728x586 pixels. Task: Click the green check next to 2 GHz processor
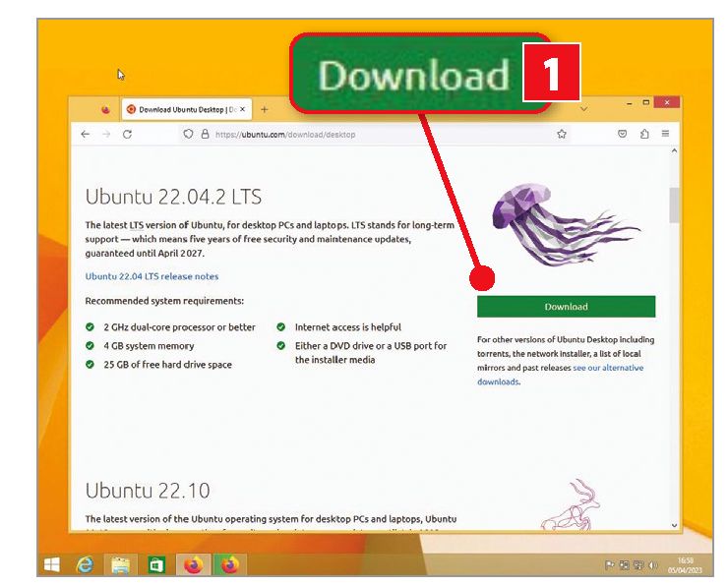point(91,327)
